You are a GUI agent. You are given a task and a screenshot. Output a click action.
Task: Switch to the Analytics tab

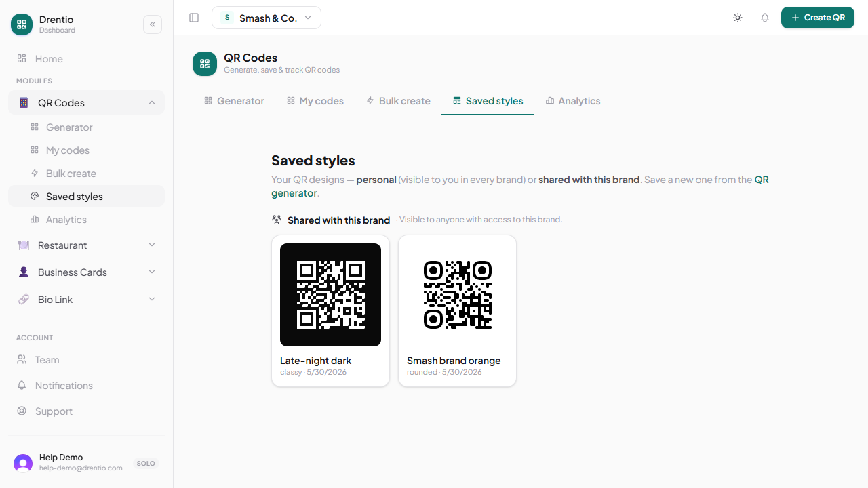coord(573,101)
